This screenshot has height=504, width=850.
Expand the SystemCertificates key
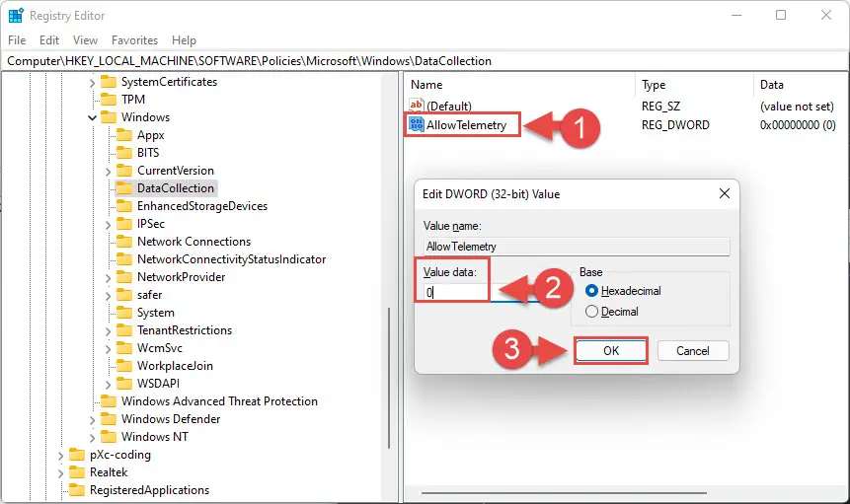click(92, 83)
